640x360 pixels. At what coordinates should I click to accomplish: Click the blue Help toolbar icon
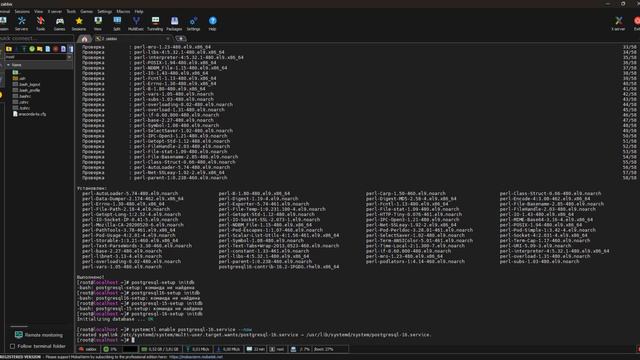point(213,24)
